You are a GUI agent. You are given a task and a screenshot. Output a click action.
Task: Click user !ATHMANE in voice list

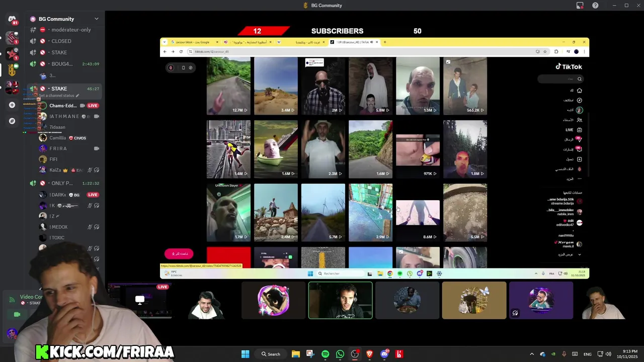(64, 116)
